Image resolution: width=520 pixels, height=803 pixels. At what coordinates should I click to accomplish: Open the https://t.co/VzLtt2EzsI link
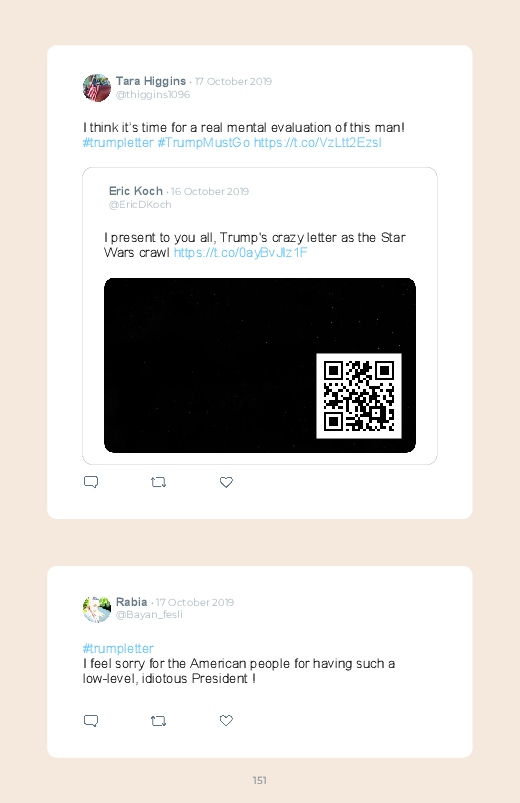click(318, 142)
